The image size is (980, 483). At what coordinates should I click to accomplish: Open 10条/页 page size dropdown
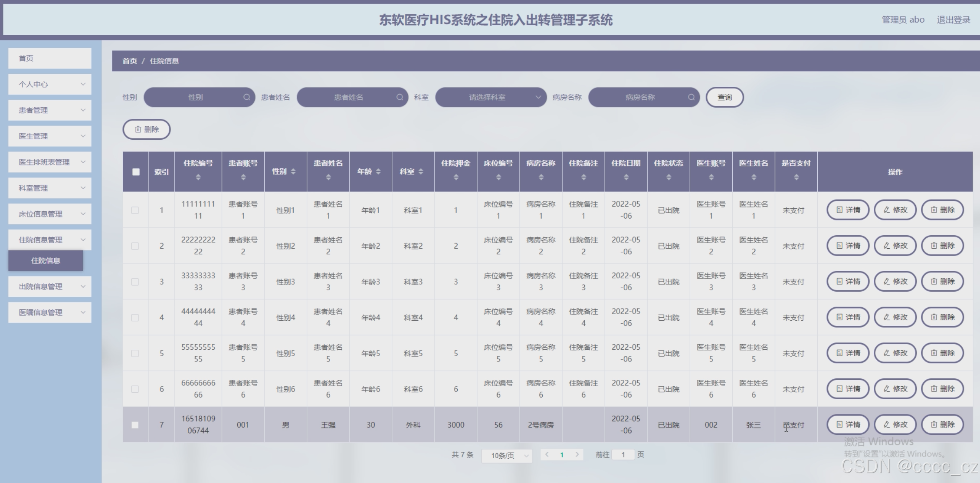[x=507, y=455]
